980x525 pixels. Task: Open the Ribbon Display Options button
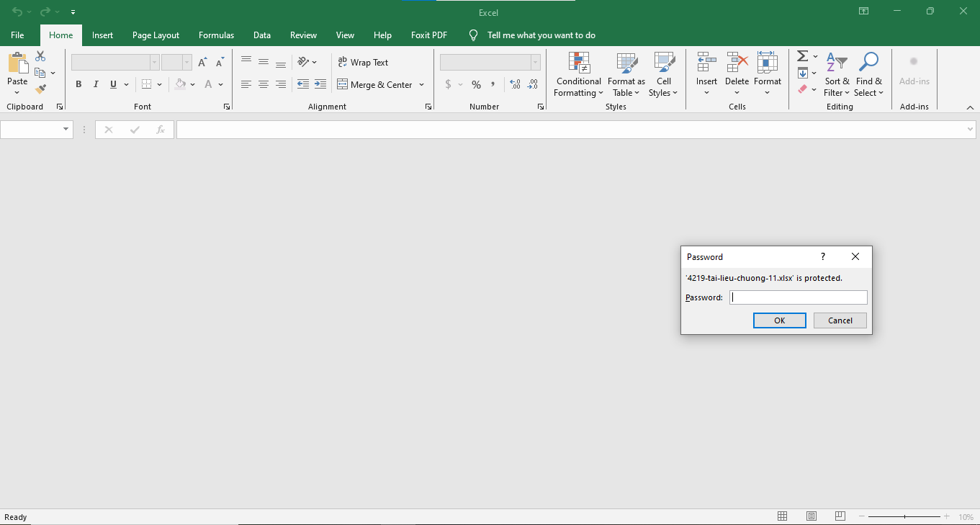click(863, 12)
